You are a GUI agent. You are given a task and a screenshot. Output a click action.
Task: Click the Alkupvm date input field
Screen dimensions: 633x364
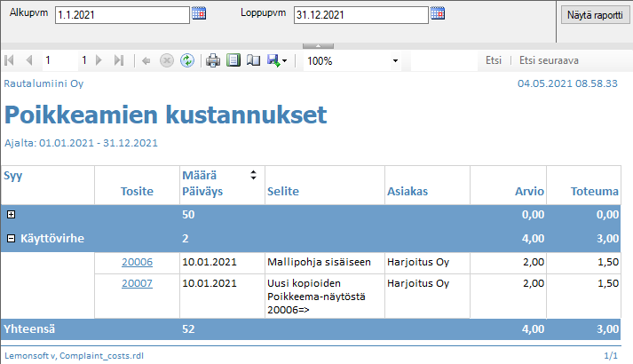122,15
